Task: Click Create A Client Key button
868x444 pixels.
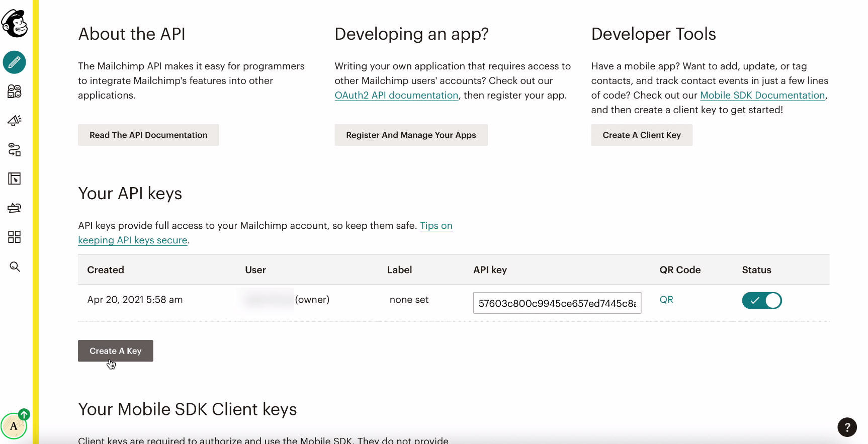Action: [642, 135]
